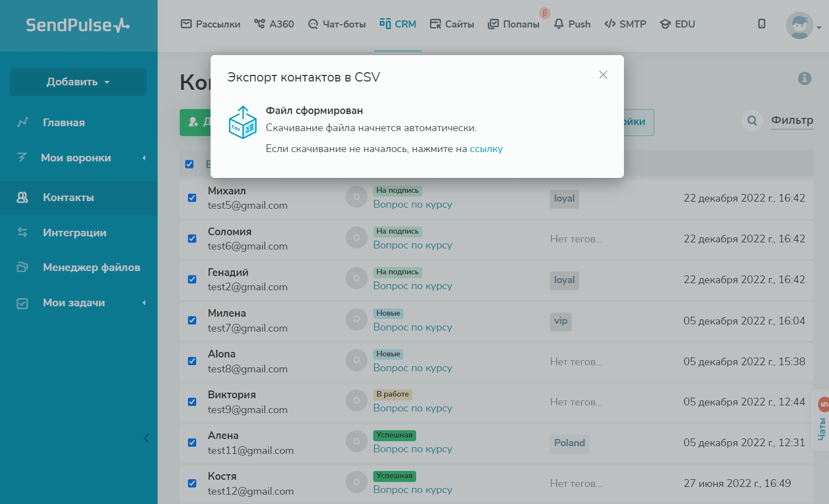Click the info icon near Filter
Image resolution: width=829 pixels, height=504 pixels.
point(804,79)
